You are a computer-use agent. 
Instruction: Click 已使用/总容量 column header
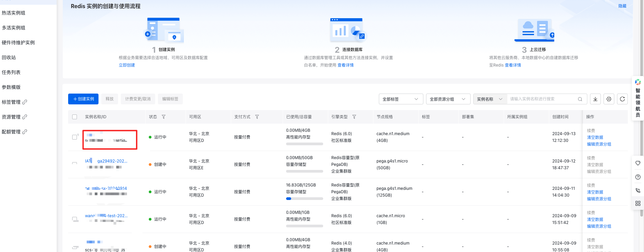click(x=299, y=117)
